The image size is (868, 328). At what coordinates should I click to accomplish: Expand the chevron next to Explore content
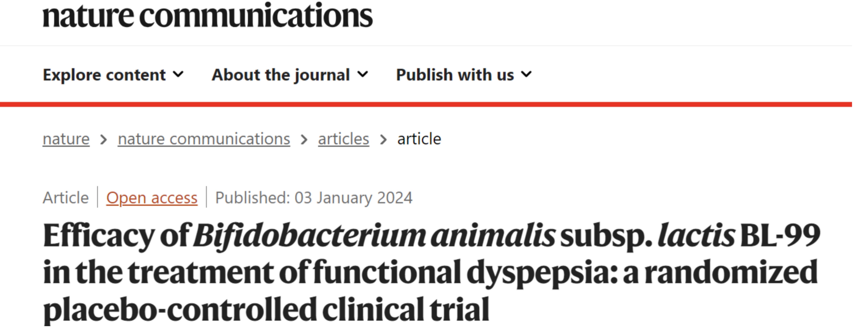pos(178,74)
